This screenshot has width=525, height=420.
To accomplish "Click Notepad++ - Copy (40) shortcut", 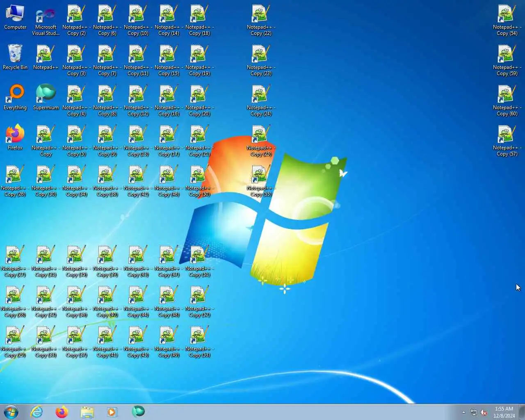I will click(x=107, y=301).
